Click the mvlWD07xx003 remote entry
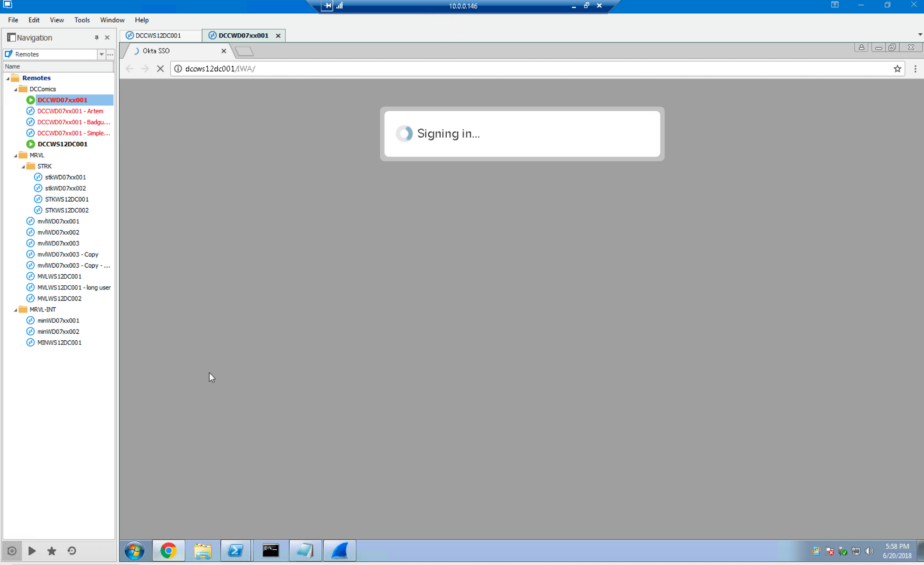This screenshot has height=565, width=924. coord(58,243)
